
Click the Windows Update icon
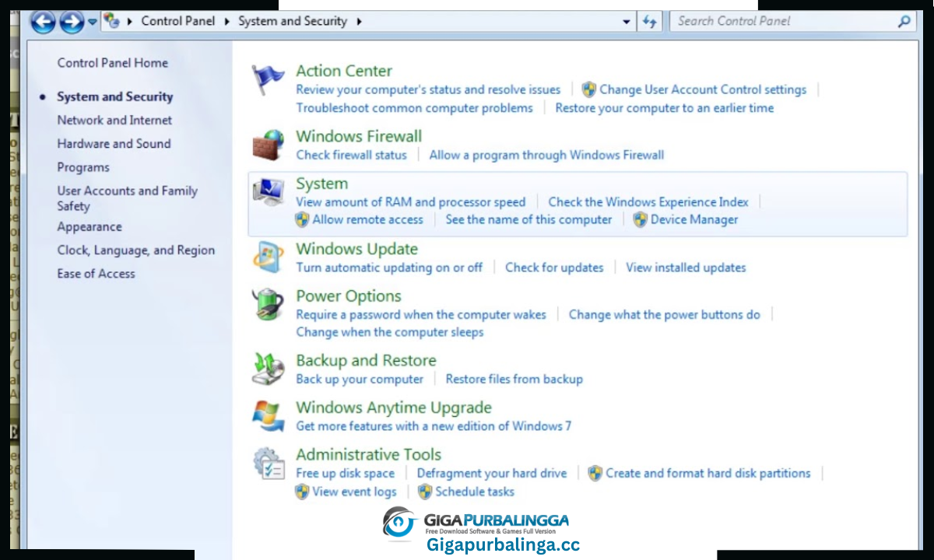coord(269,257)
